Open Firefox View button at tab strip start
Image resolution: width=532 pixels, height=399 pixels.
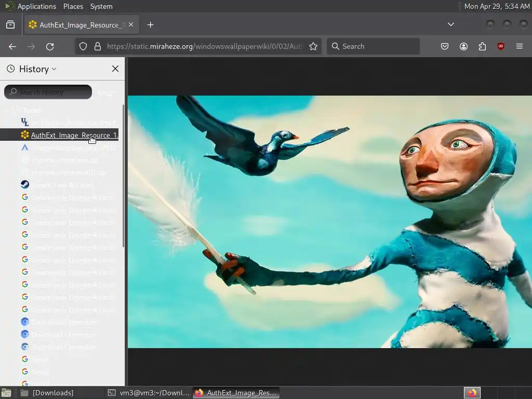(10, 25)
